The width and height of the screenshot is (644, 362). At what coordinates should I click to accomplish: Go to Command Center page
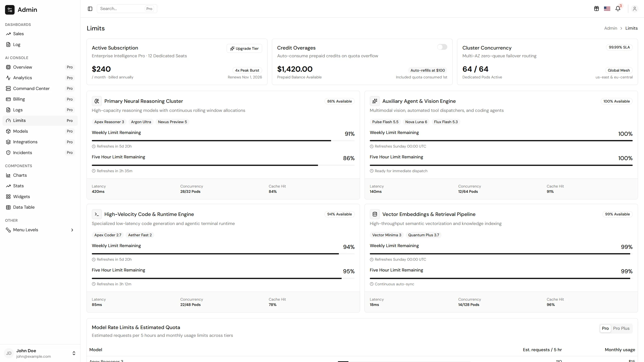[x=40, y=88]
